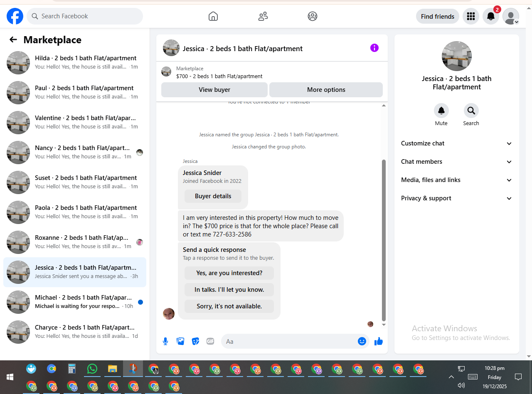Viewport: 532px width, 394px height.
Task: Mute the conversation with bell icon
Action: point(441,111)
